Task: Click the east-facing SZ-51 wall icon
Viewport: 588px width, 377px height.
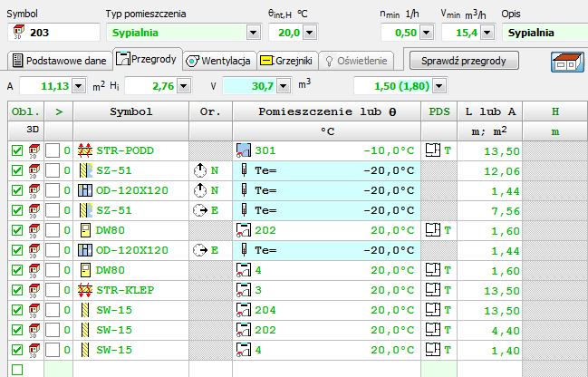Action: [86, 210]
